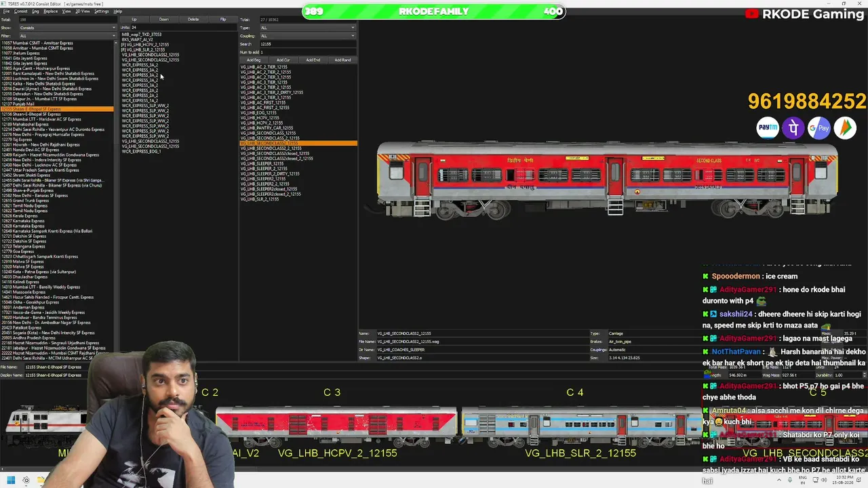Select consist 12137 Punjab Mail
868x488 pixels.
(18, 104)
